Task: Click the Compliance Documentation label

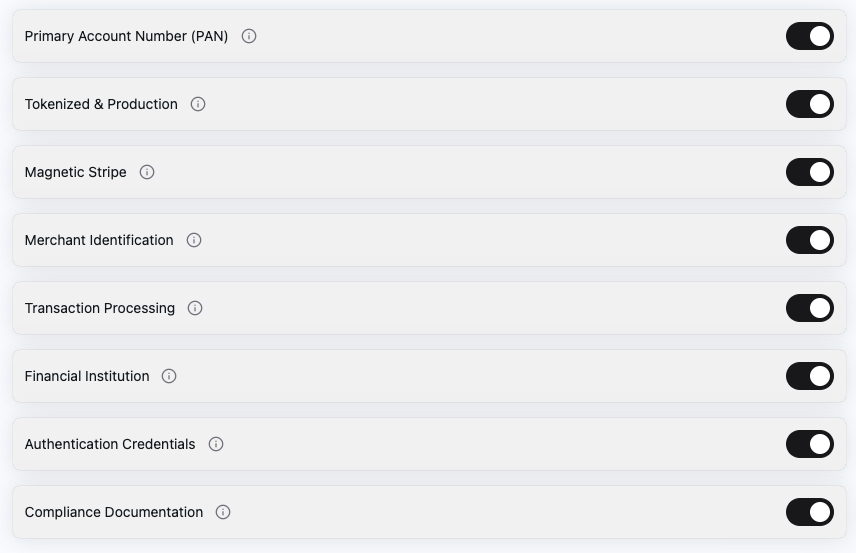Action: click(x=114, y=512)
